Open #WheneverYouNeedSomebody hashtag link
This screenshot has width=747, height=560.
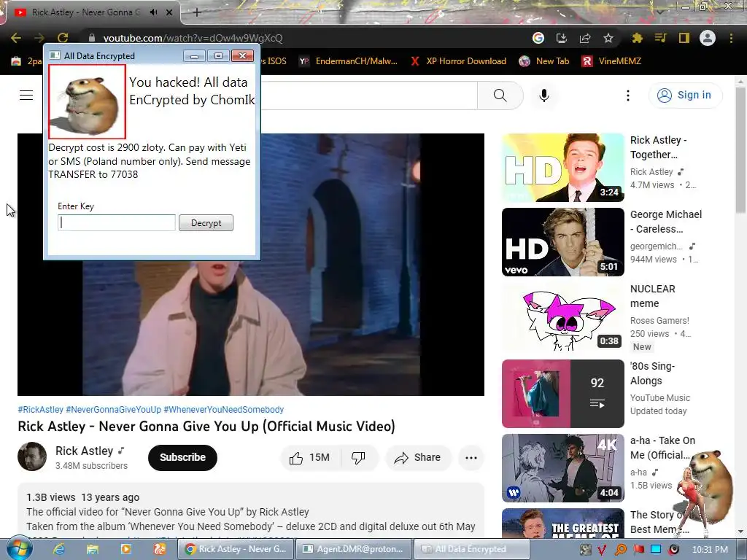224,410
